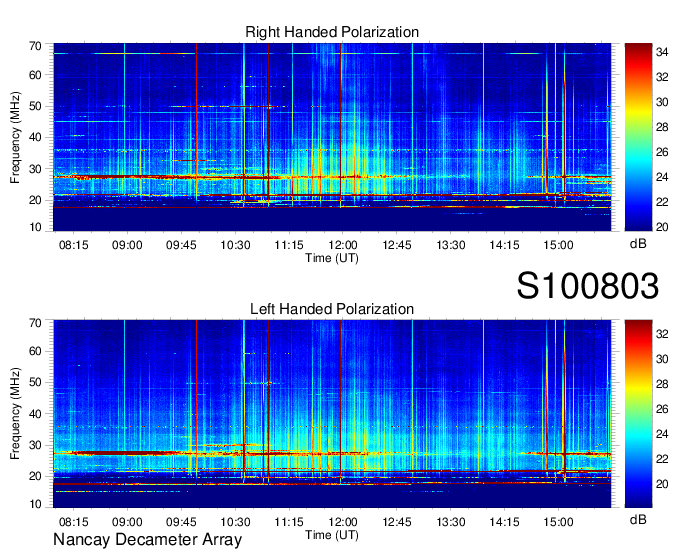The image size is (680, 552).
Task: Click the "dB" unit under top color bar
Action: pyautogui.click(x=638, y=244)
